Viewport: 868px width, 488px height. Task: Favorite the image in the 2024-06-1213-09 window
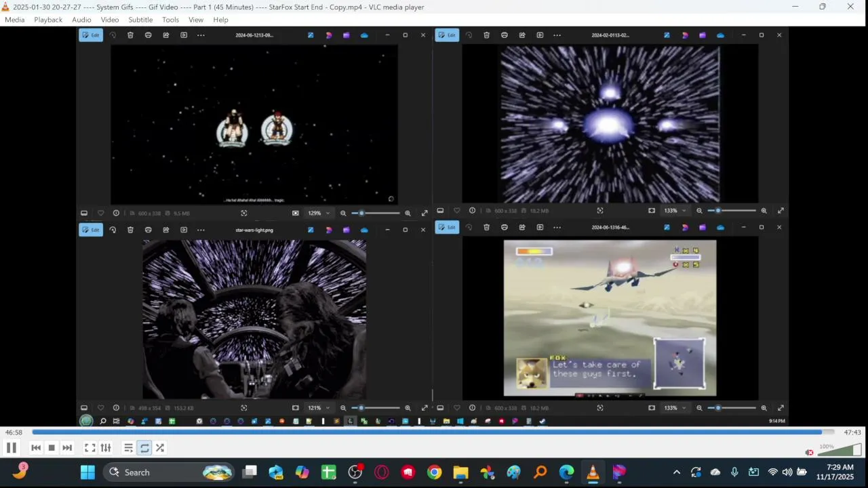[100, 213]
